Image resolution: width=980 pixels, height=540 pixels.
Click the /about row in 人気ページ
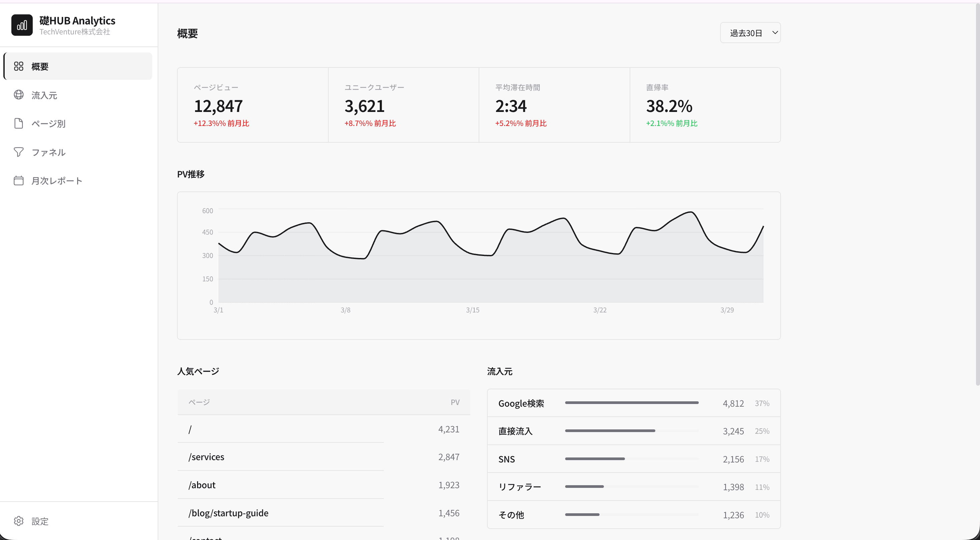point(202,485)
